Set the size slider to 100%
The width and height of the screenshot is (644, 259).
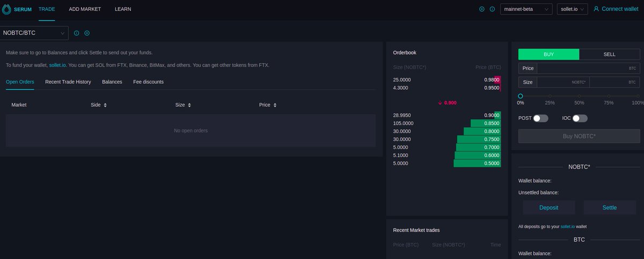click(638, 96)
